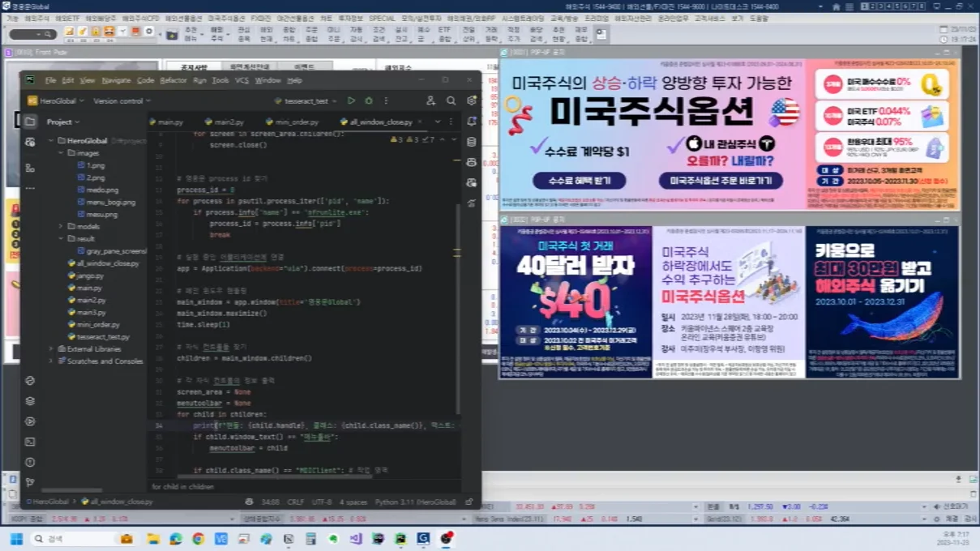This screenshot has width=980, height=551.
Task: Open More tool windows ellipsis in left sidebar
Action: click(30, 190)
